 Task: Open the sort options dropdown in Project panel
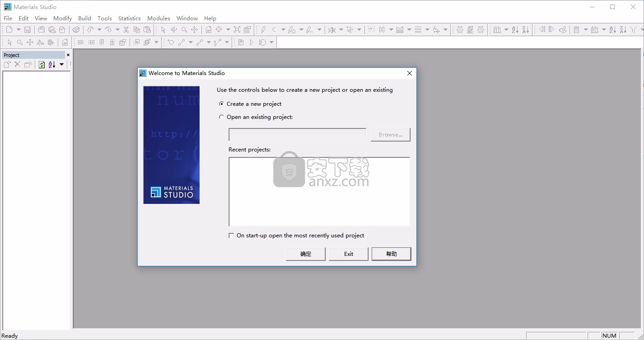pyautogui.click(x=62, y=65)
